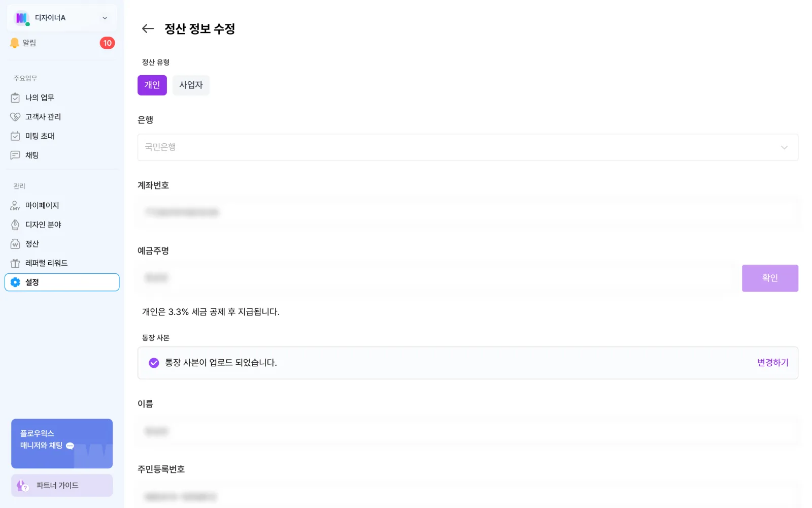This screenshot has height=508, width=812.
Task: Click the 레퍼럴 리워드 gift icon
Action: click(15, 263)
